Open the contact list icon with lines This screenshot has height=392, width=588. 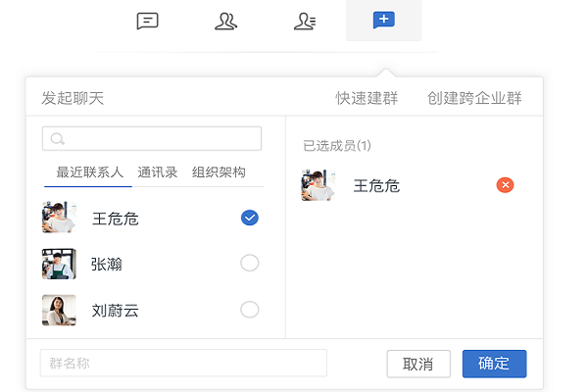[x=305, y=20]
